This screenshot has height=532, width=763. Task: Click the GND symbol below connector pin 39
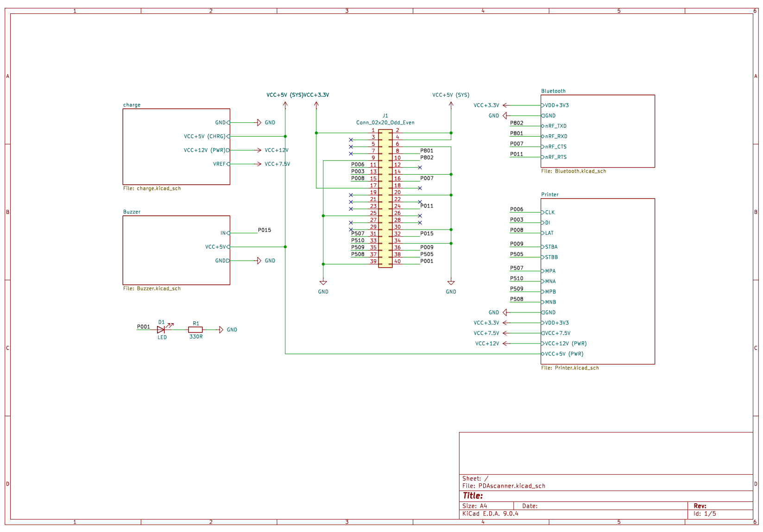323,282
